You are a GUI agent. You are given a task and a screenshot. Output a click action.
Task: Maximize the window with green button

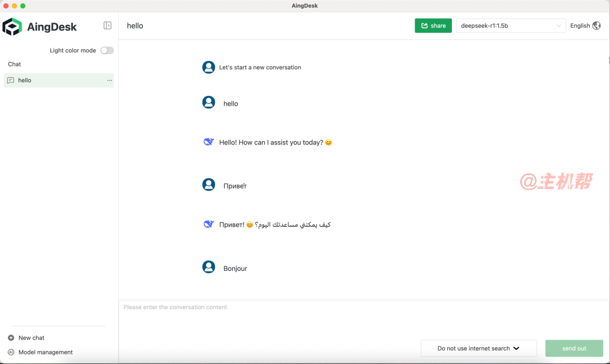pos(23,6)
